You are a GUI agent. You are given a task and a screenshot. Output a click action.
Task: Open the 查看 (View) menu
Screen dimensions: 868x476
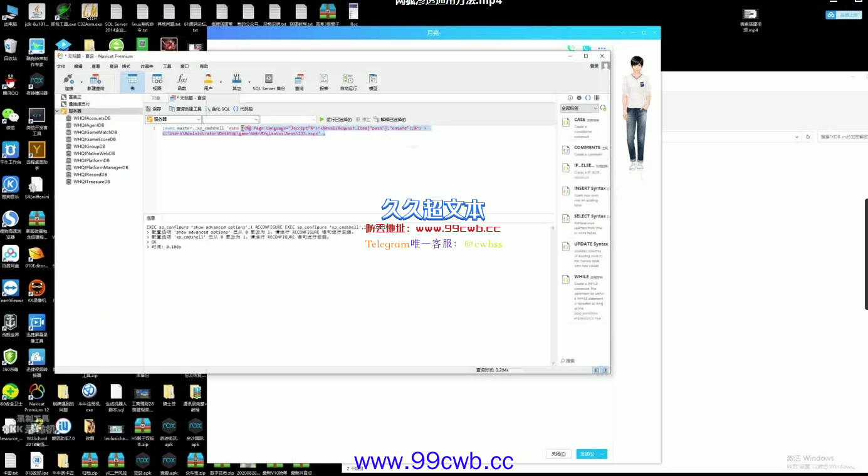(96, 66)
